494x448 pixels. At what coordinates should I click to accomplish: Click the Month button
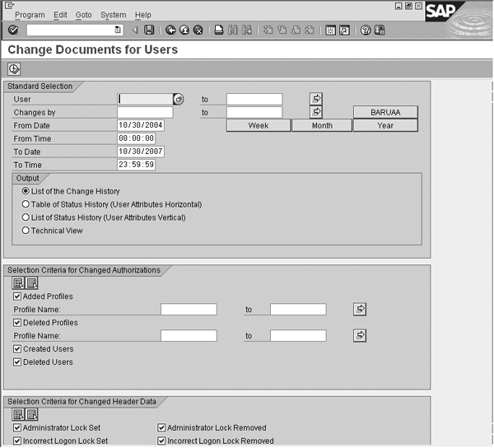322,126
